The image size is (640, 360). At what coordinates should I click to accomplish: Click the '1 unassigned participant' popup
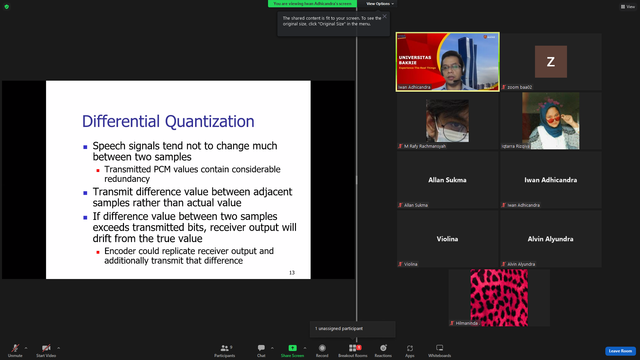[x=353, y=329]
